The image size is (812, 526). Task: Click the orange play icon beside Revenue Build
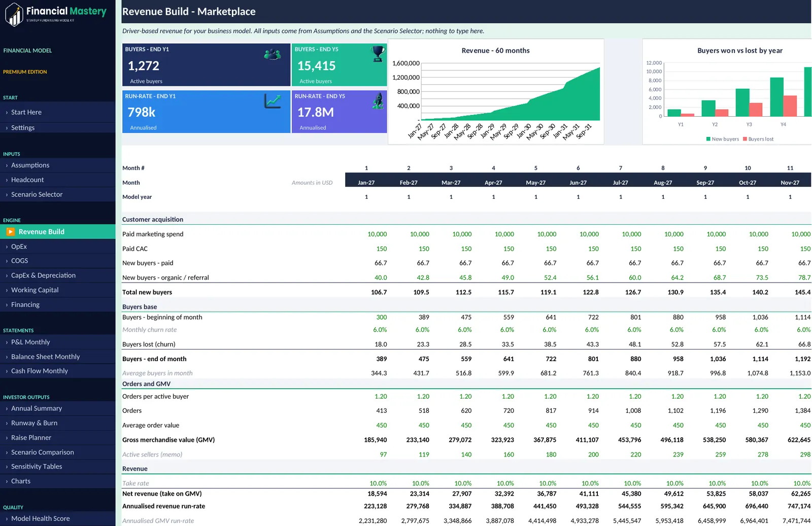pyautogui.click(x=10, y=232)
